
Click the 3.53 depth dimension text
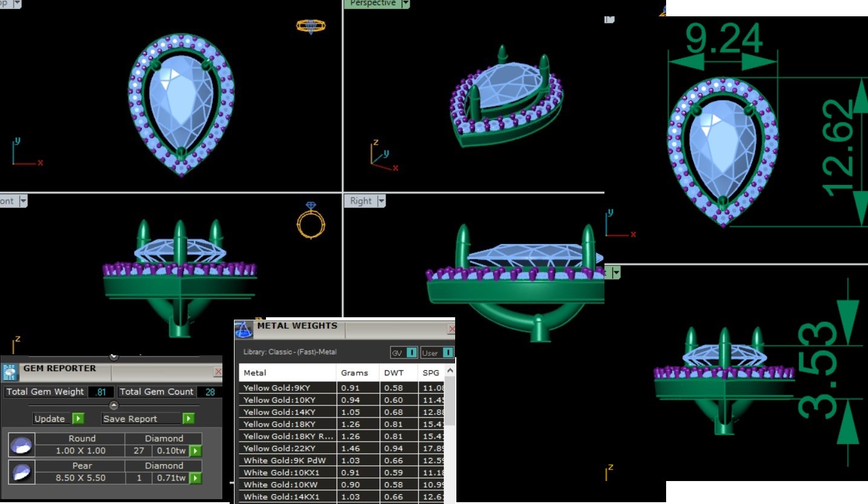coord(817,370)
